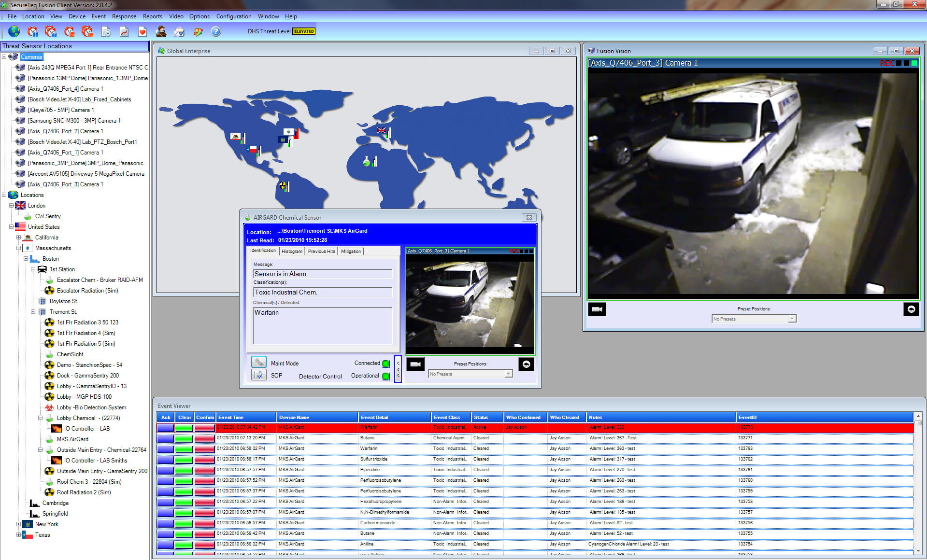Select IO Controller - LAB Smiths item
927x560 pixels.
point(96,461)
